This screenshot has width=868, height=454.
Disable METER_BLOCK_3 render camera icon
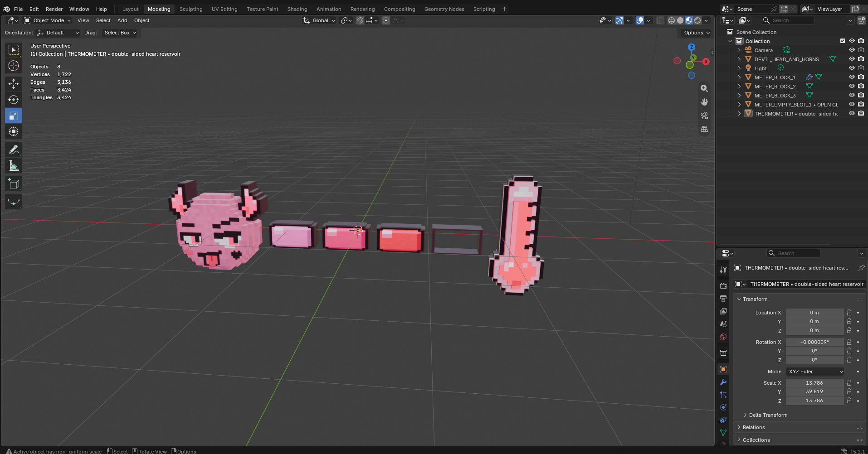point(861,95)
